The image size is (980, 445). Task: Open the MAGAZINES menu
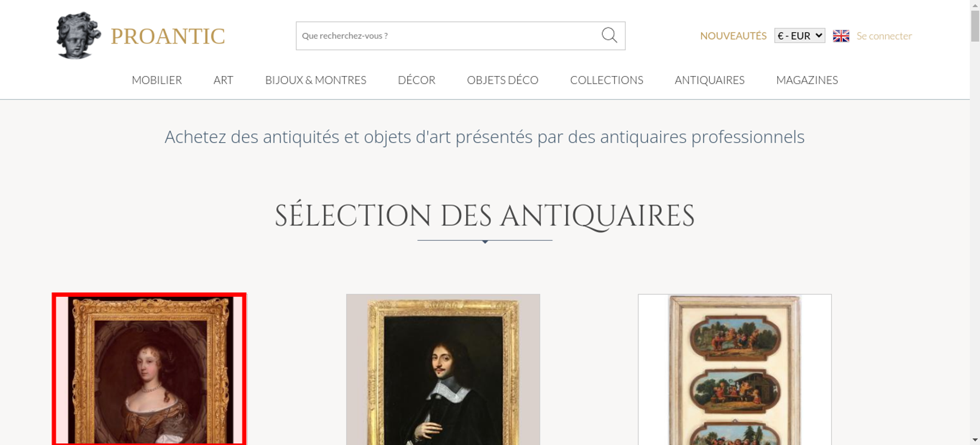807,80
